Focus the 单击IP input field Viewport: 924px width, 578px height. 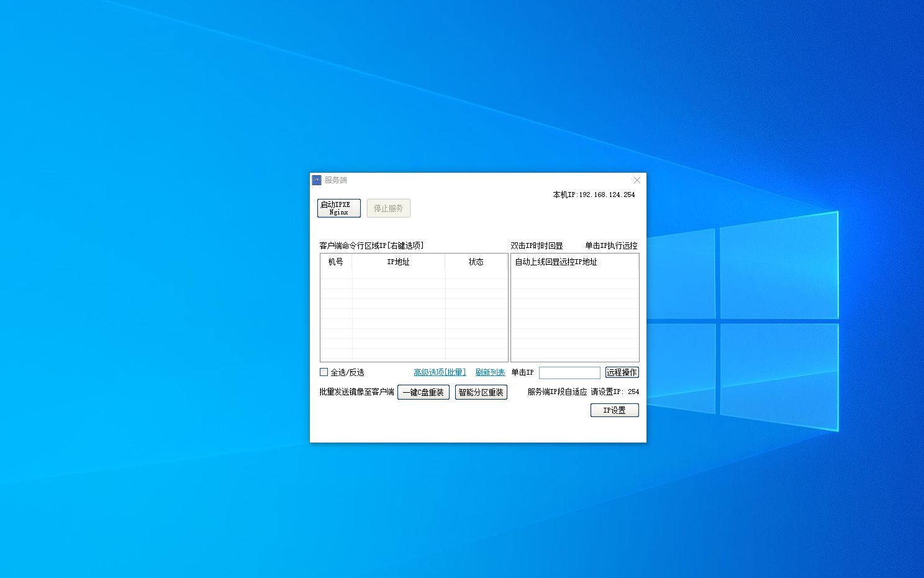[569, 372]
